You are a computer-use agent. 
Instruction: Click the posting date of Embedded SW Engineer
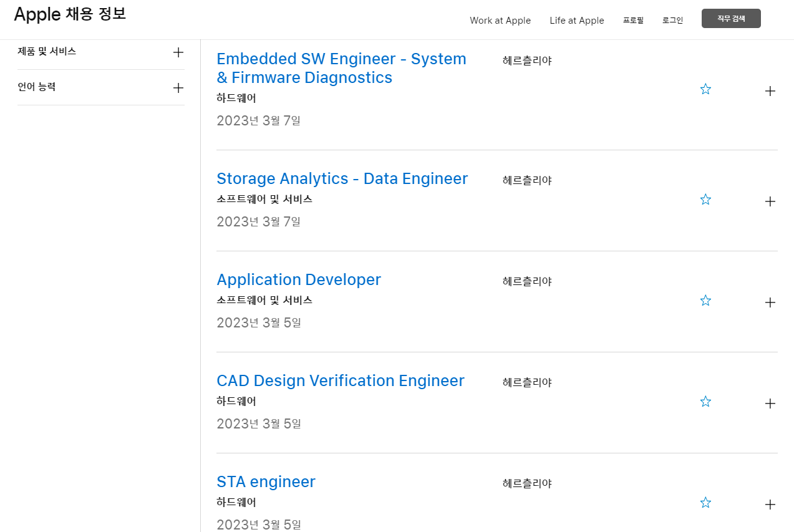point(259,120)
